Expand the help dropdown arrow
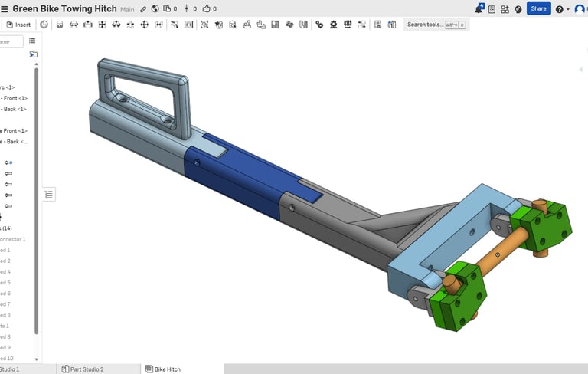Screen dimensions: 588x374 568,9
